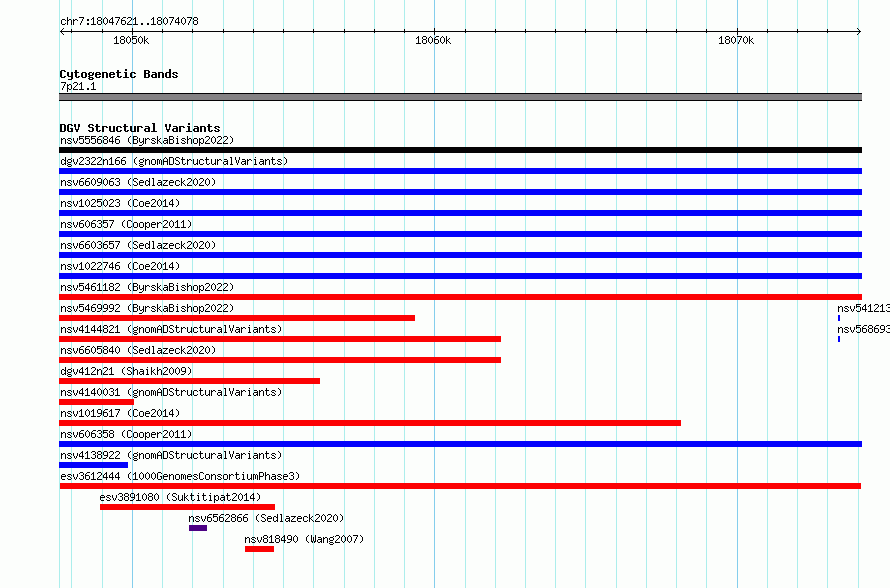Screen dimensions: 890x588
Task: Open dgv2322n166 (gnomADStructuralVariants) label
Action: (174, 161)
